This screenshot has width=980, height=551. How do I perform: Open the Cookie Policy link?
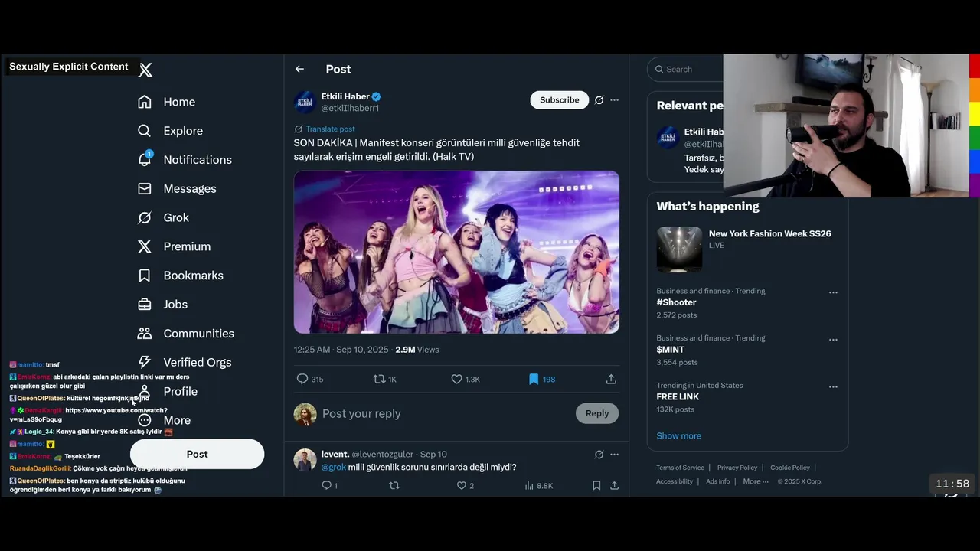tap(790, 468)
